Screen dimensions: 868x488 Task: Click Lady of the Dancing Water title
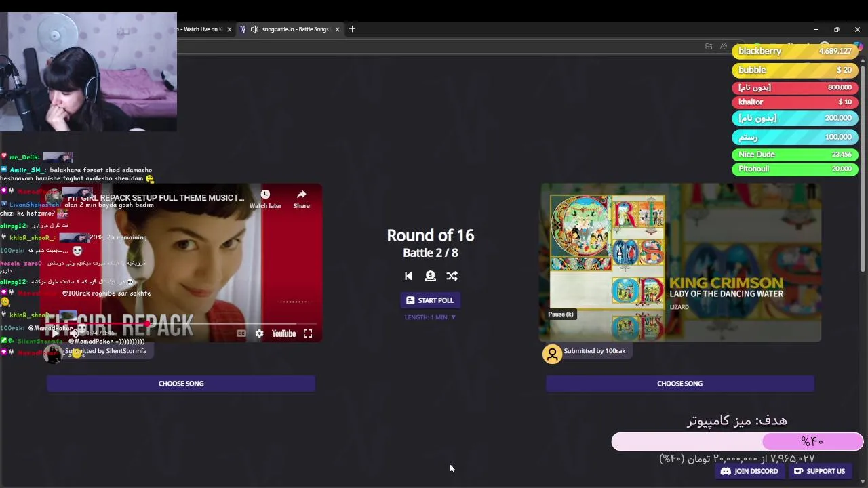pos(726,294)
